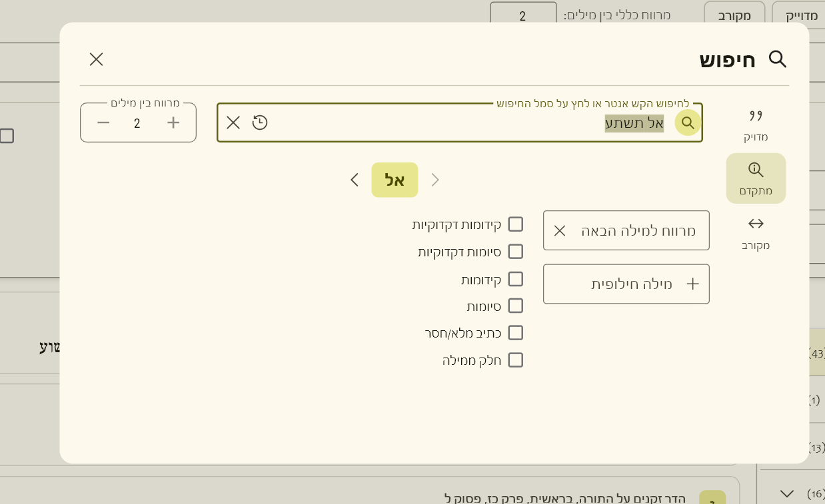The width and height of the screenshot is (825, 504).
Task: Toggle the חלק ממילה checkbox
Action: point(515,360)
